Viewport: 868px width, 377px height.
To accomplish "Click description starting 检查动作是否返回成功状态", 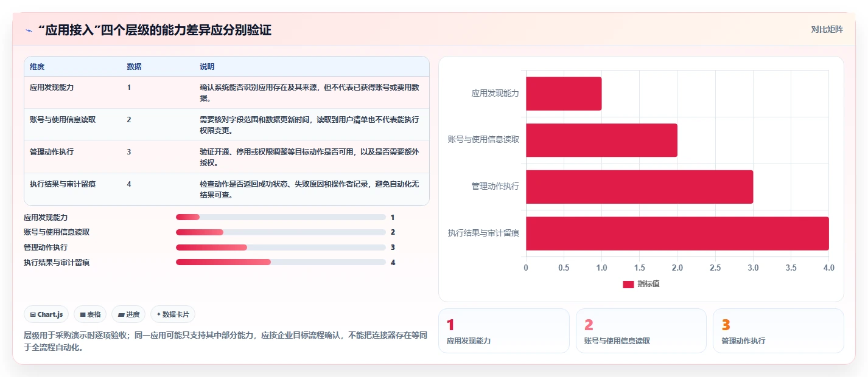I will tap(309, 189).
